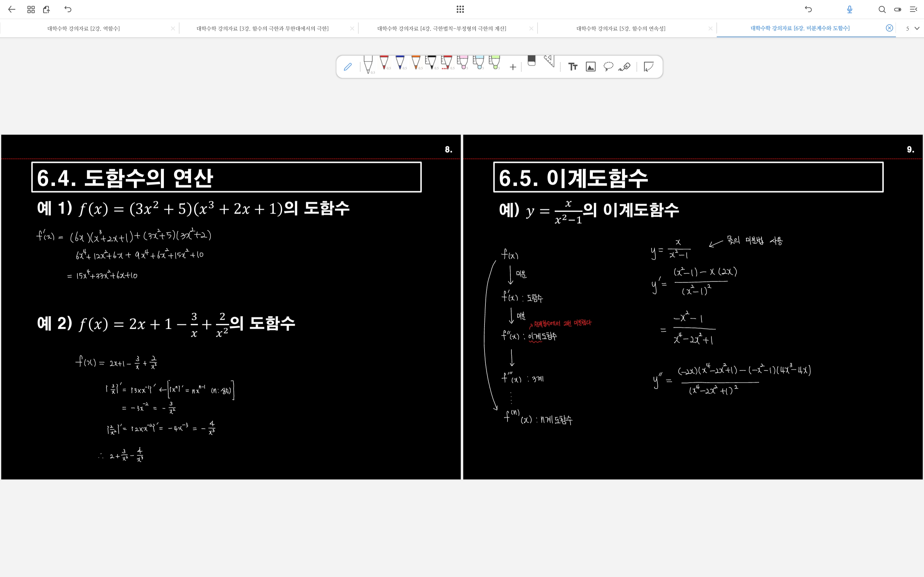Image resolution: width=924 pixels, height=577 pixels.
Task: Select the triangle ruler tool
Action: [x=549, y=62]
